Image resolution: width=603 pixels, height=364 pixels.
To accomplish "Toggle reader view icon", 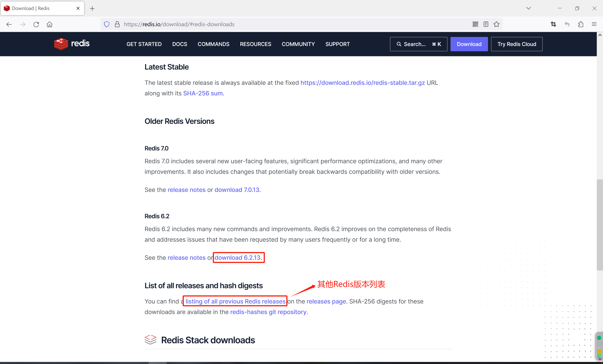I will 486,24.
